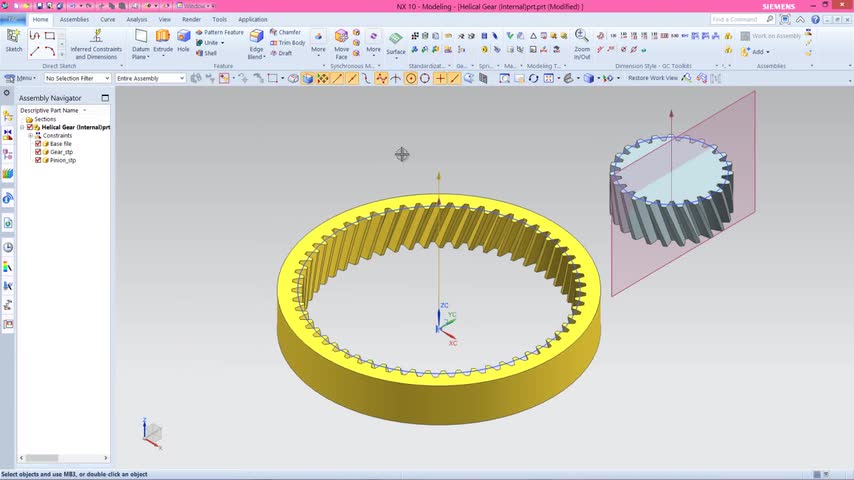This screenshot has width=854, height=480.
Task: Uncheck the Base file component checkbox
Action: (x=38, y=144)
